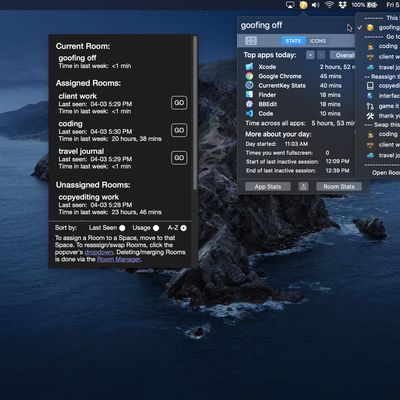Open the Wi-Fi menu bar icon
400x400 pixels.
pos(329,5)
